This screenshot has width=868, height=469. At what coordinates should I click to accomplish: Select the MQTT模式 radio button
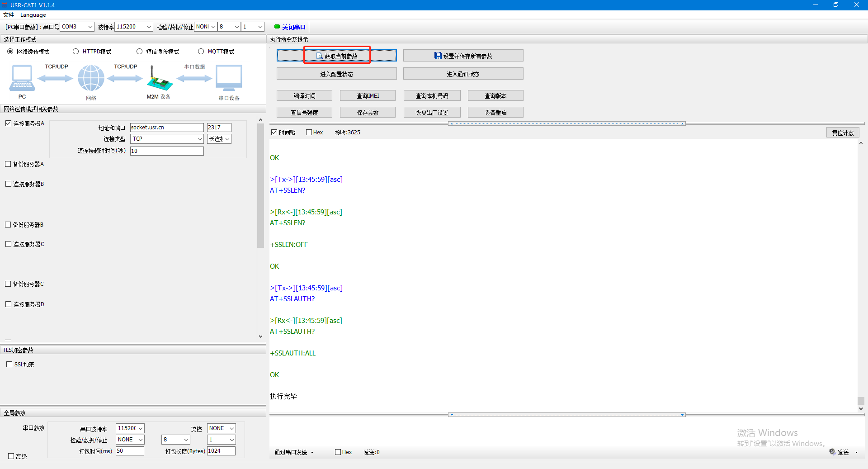[x=201, y=52]
